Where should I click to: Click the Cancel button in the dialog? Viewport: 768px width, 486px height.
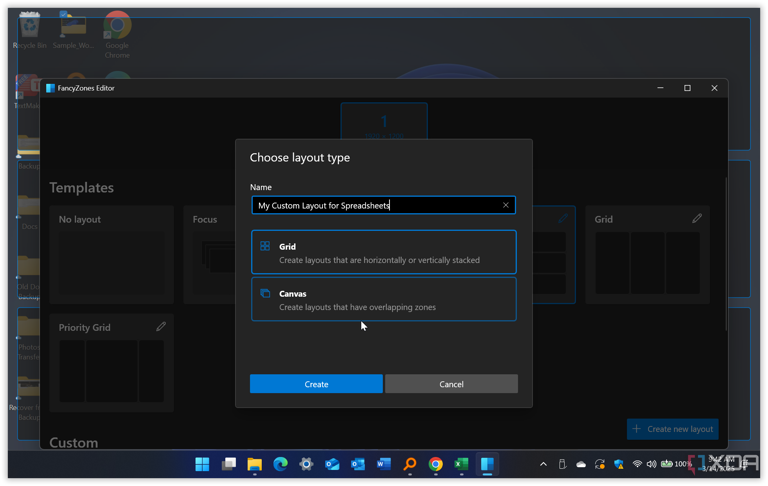451,384
